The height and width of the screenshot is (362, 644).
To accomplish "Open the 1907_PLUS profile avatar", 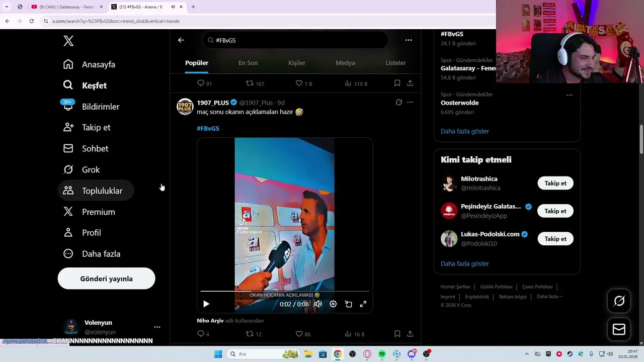I will point(185,107).
